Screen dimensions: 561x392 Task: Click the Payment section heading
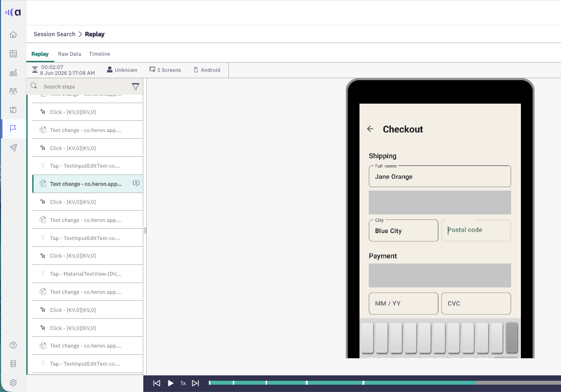click(383, 256)
